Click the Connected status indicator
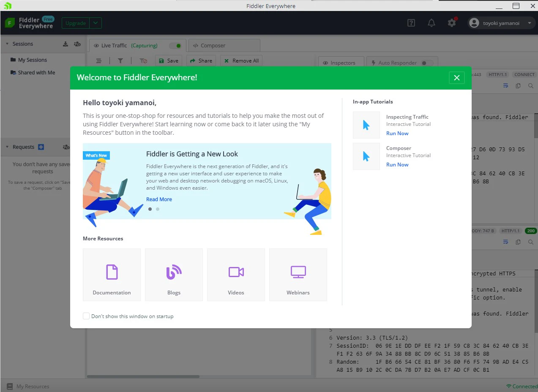Image resolution: width=538 pixels, height=392 pixels. click(522, 386)
